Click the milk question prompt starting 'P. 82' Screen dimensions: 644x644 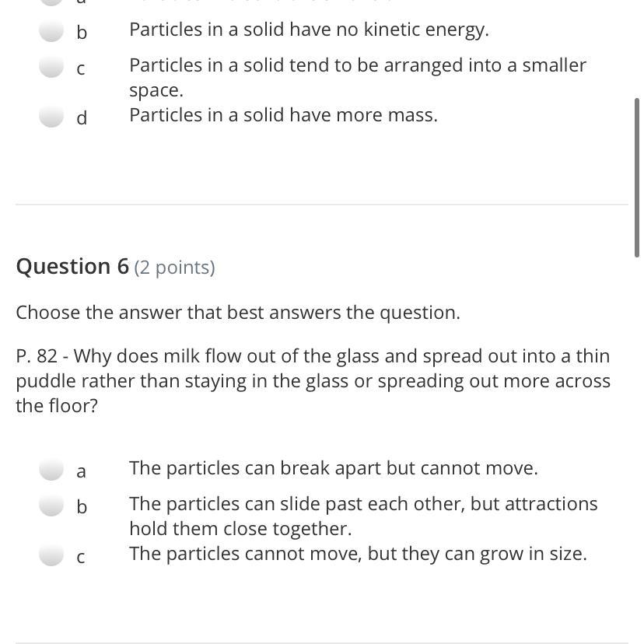click(x=313, y=381)
